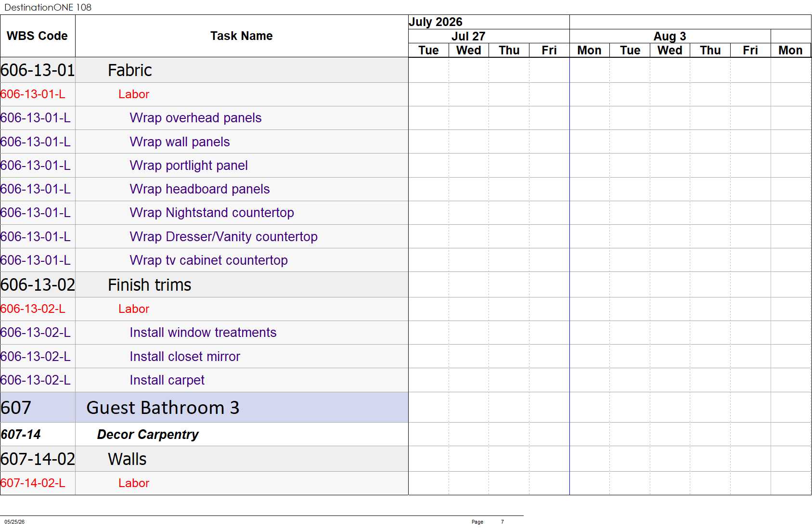The image size is (812, 528).
Task: Click red code 606-13-02-L in Labor row
Action: [x=33, y=309]
